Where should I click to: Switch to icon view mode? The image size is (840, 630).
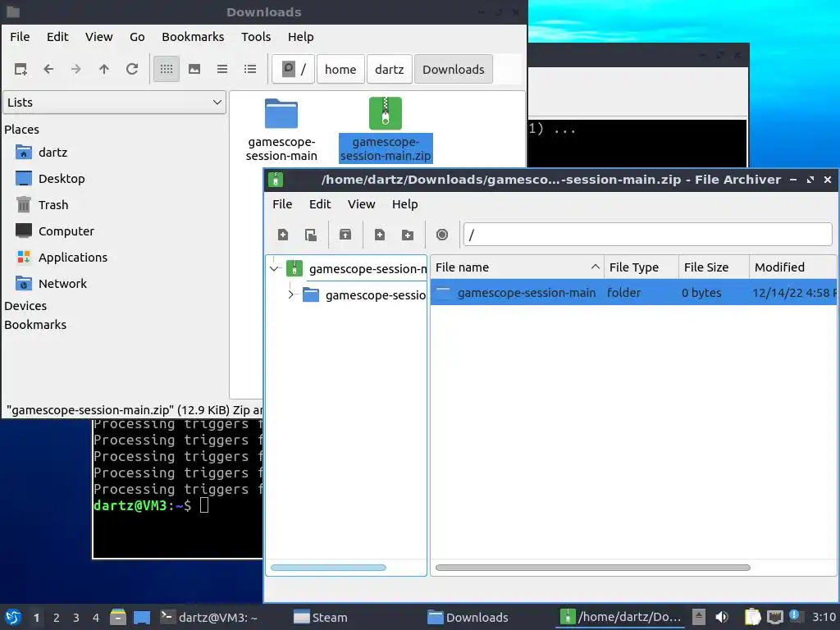click(167, 69)
